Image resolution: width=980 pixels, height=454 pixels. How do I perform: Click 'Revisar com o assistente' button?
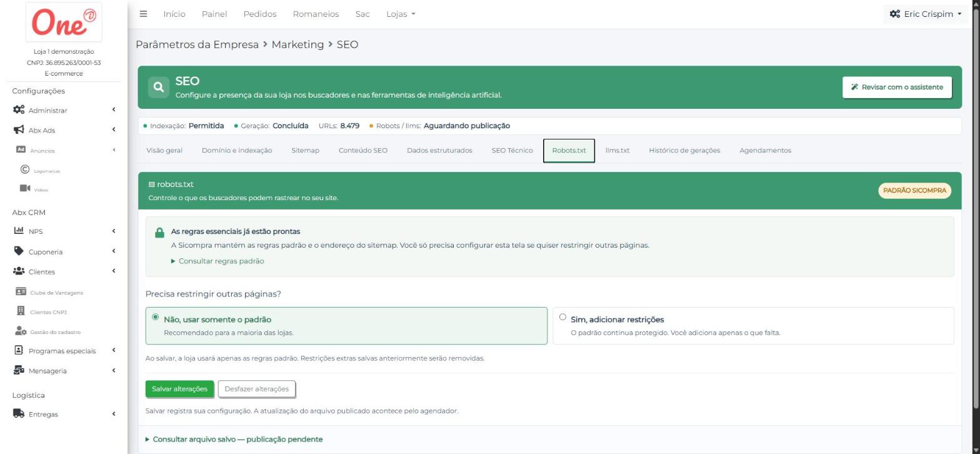pyautogui.click(x=897, y=87)
